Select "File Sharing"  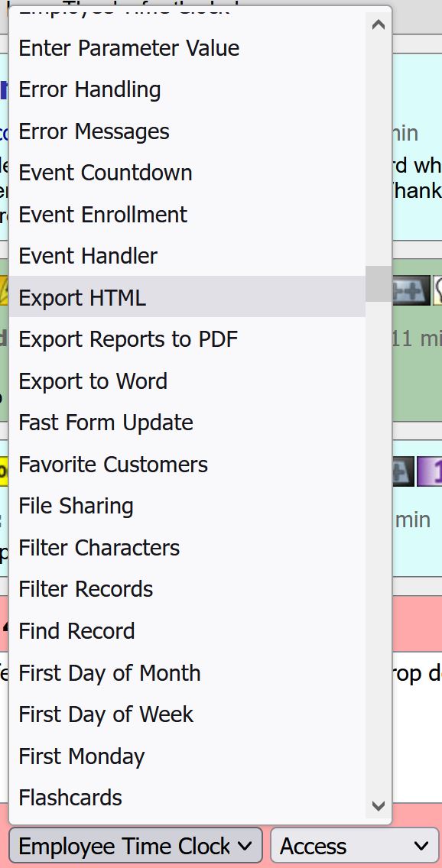[x=75, y=506]
